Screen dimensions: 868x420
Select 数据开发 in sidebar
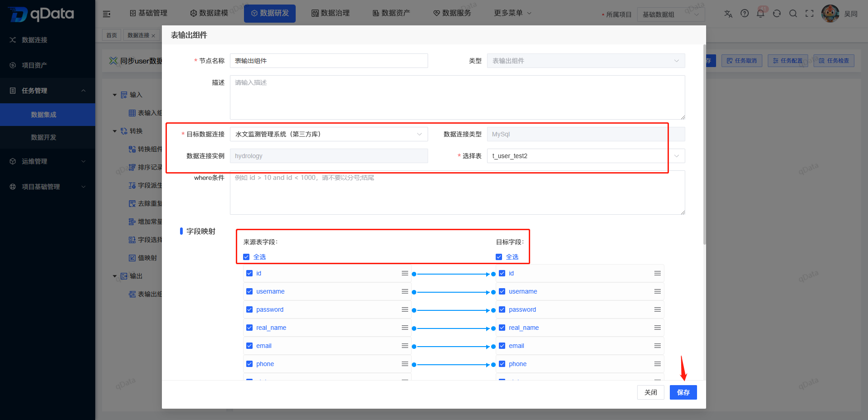click(48, 137)
